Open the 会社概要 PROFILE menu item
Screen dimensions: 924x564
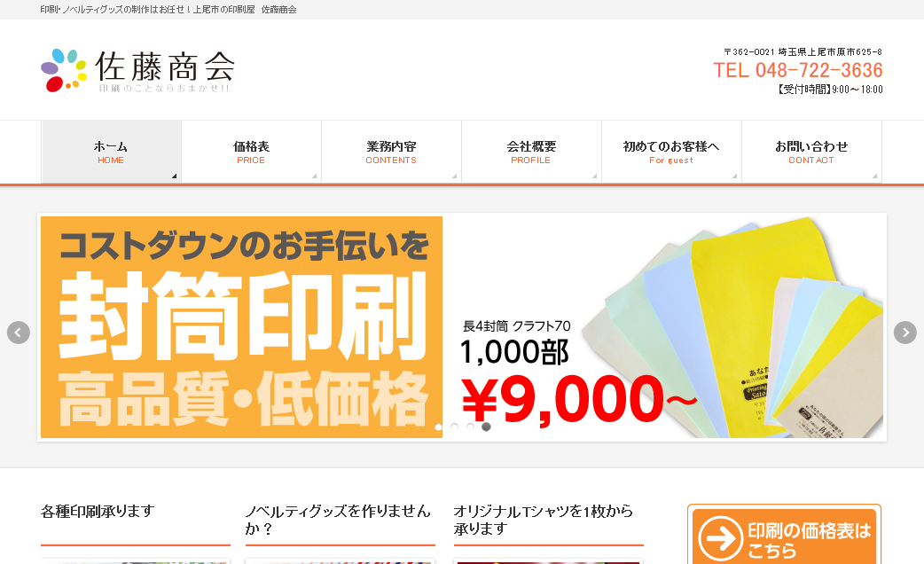[531, 152]
